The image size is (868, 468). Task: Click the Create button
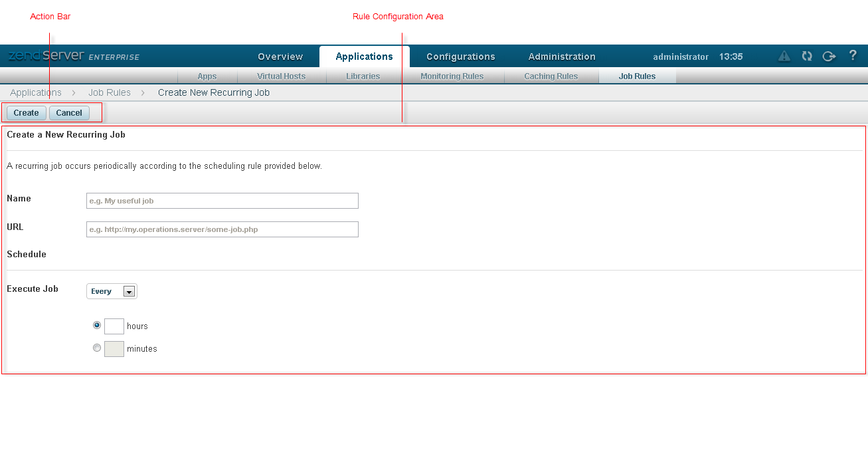pyautogui.click(x=27, y=113)
